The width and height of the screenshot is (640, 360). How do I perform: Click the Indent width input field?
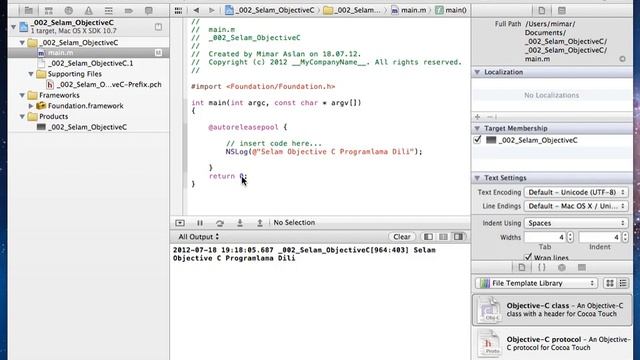pyautogui.click(x=600, y=237)
